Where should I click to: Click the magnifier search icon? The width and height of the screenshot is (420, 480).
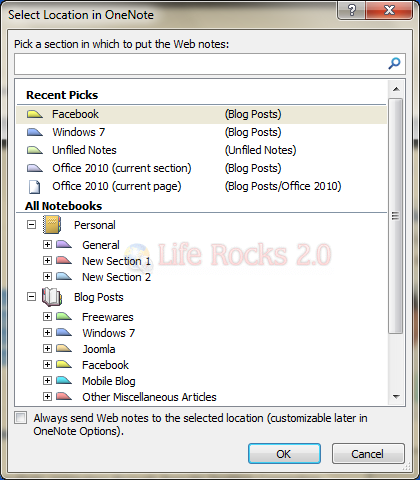394,63
